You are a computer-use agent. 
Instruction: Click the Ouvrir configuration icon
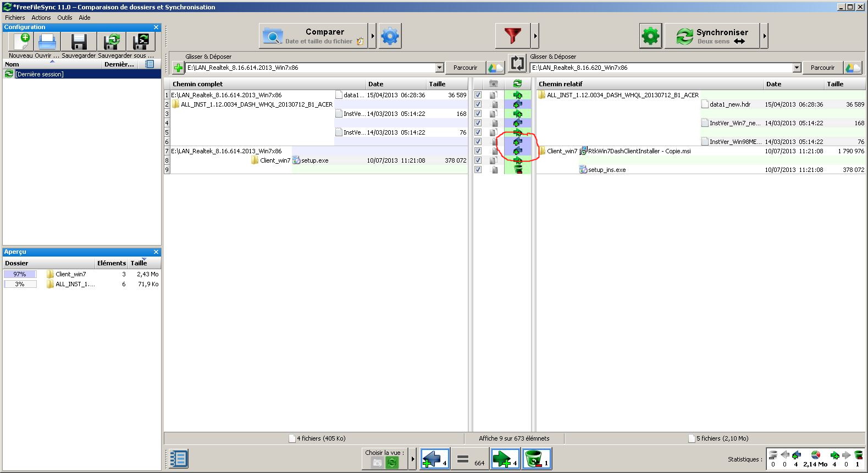tap(47, 42)
